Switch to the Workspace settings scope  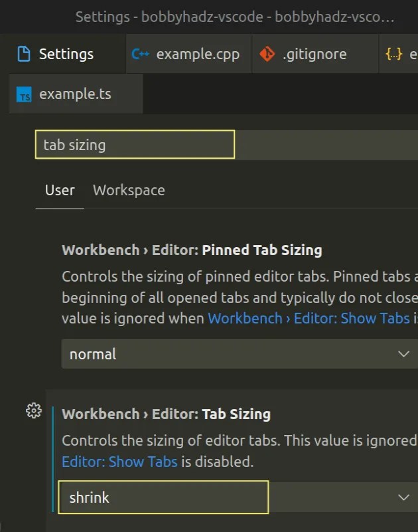pos(129,191)
